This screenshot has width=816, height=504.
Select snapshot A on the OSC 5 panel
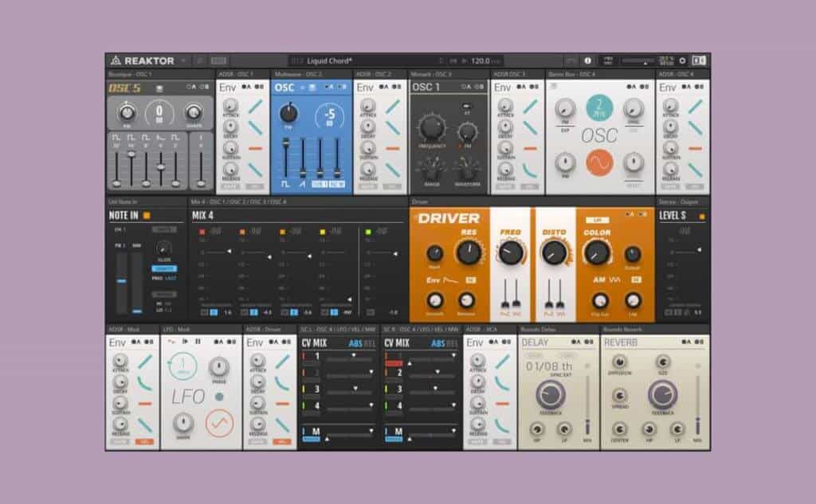[x=191, y=87]
